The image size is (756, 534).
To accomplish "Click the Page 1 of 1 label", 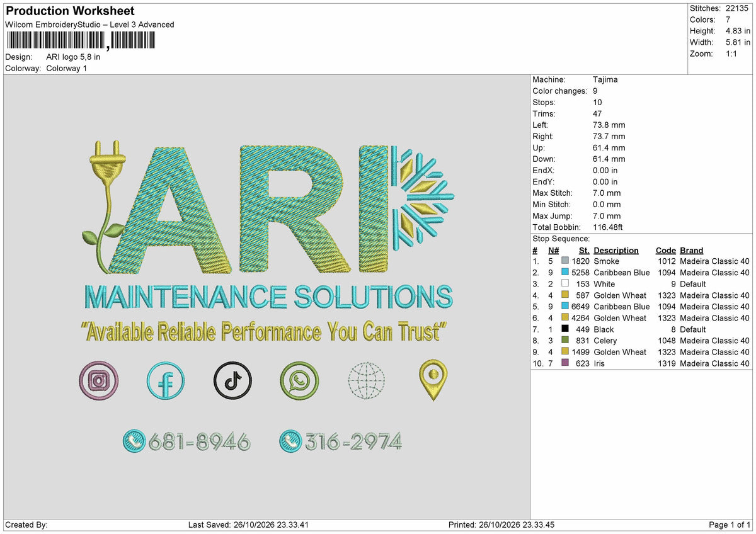I will [730, 525].
